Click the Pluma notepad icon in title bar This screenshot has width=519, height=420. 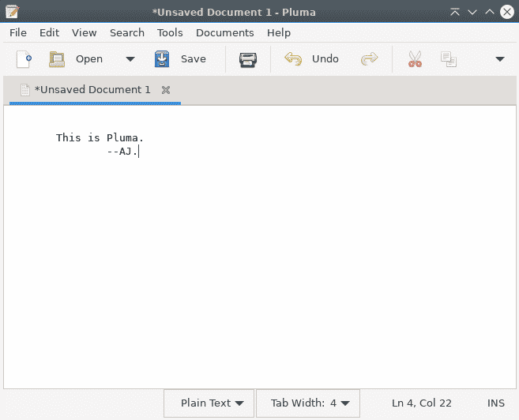[x=13, y=12]
